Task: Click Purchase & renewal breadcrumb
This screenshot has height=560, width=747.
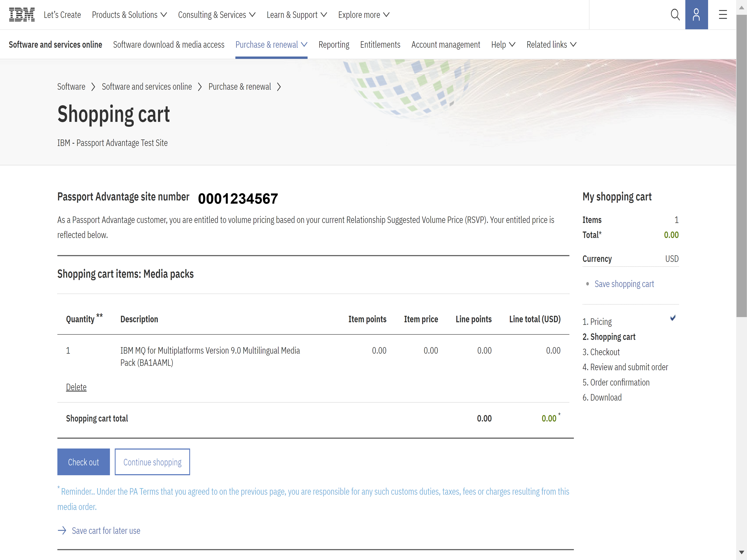Action: tap(240, 87)
